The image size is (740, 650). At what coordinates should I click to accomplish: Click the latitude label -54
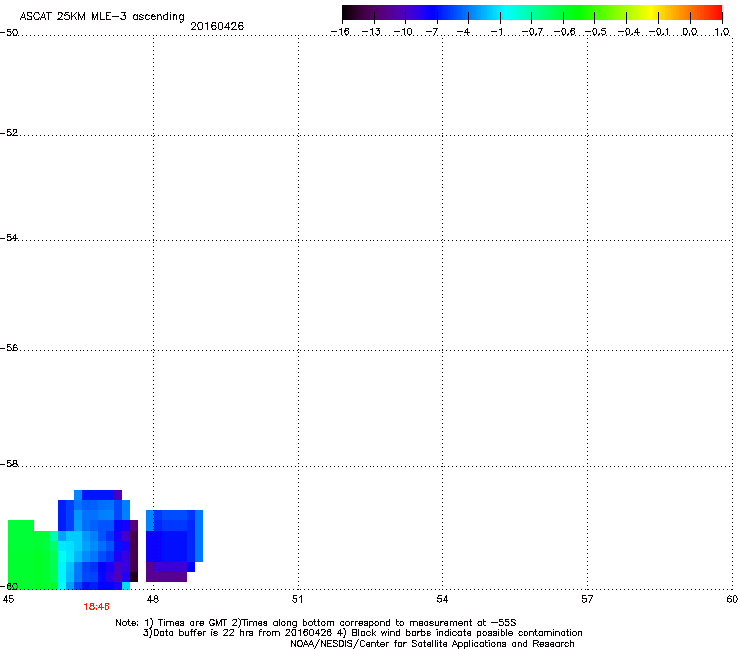pos(9,238)
